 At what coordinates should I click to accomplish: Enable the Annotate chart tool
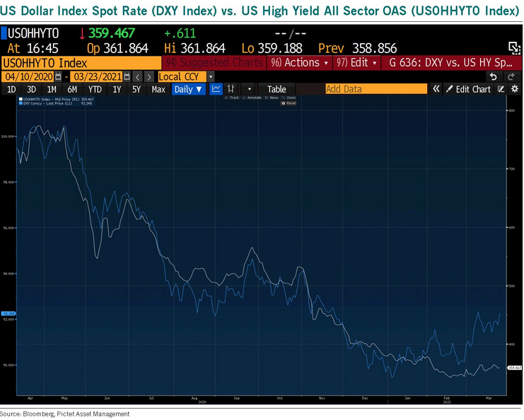tap(252, 98)
